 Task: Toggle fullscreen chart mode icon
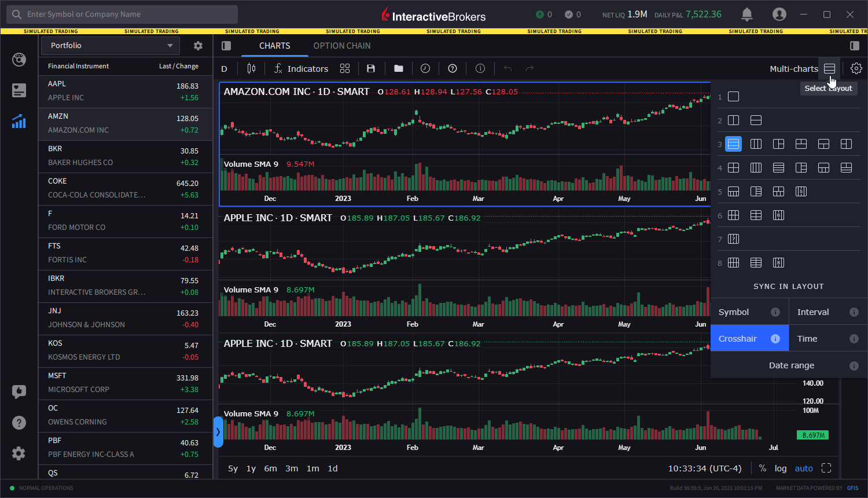pyautogui.click(x=826, y=468)
